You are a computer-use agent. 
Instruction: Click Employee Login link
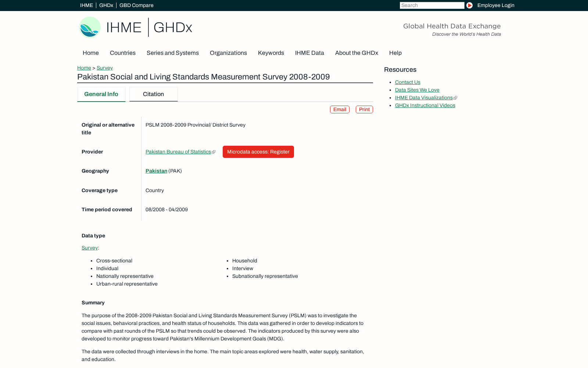[x=496, y=5]
